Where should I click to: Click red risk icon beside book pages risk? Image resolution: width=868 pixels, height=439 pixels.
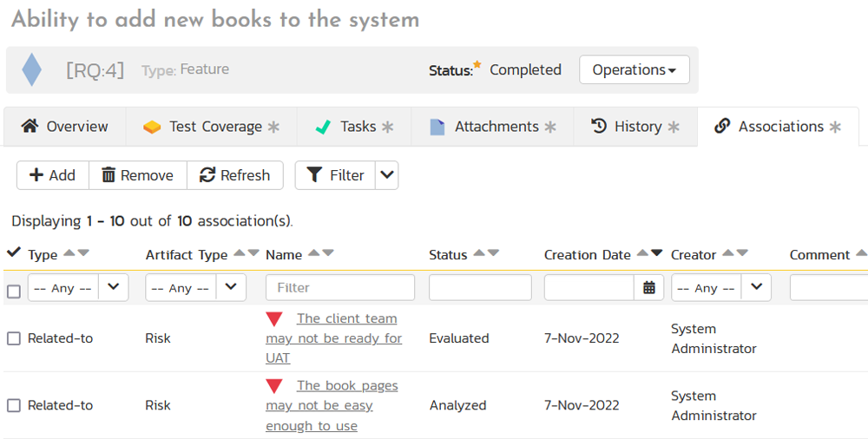[274, 386]
